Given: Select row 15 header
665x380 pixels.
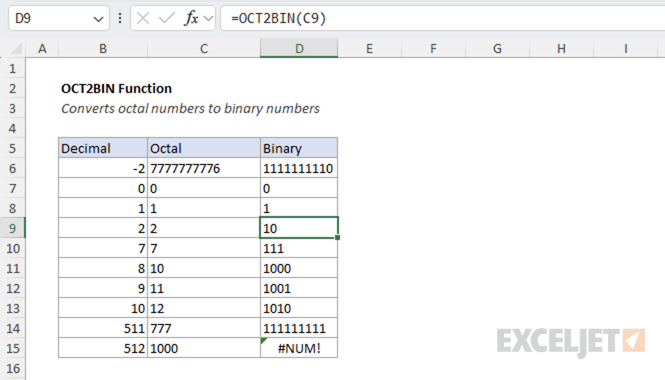Looking at the screenshot, I should click(x=12, y=348).
